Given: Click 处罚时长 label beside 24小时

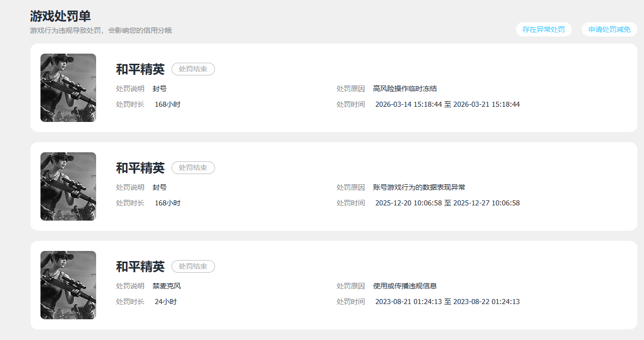Looking at the screenshot, I should pyautogui.click(x=130, y=302).
